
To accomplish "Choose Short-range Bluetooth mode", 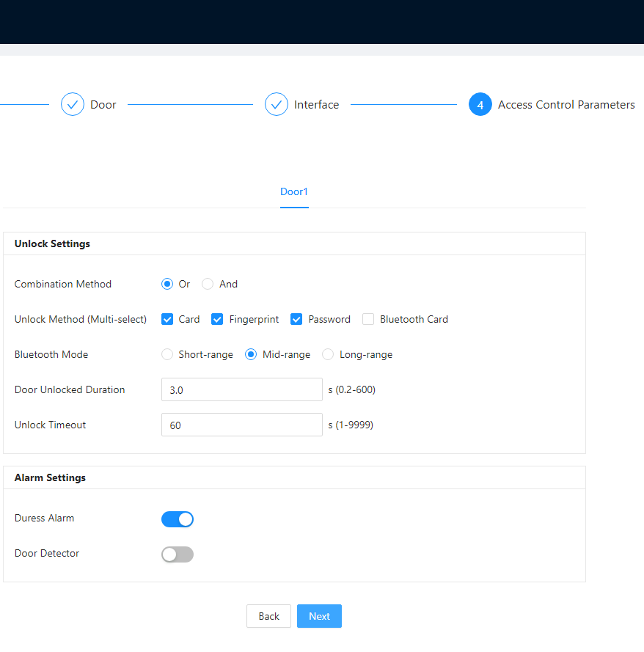I will pos(167,355).
